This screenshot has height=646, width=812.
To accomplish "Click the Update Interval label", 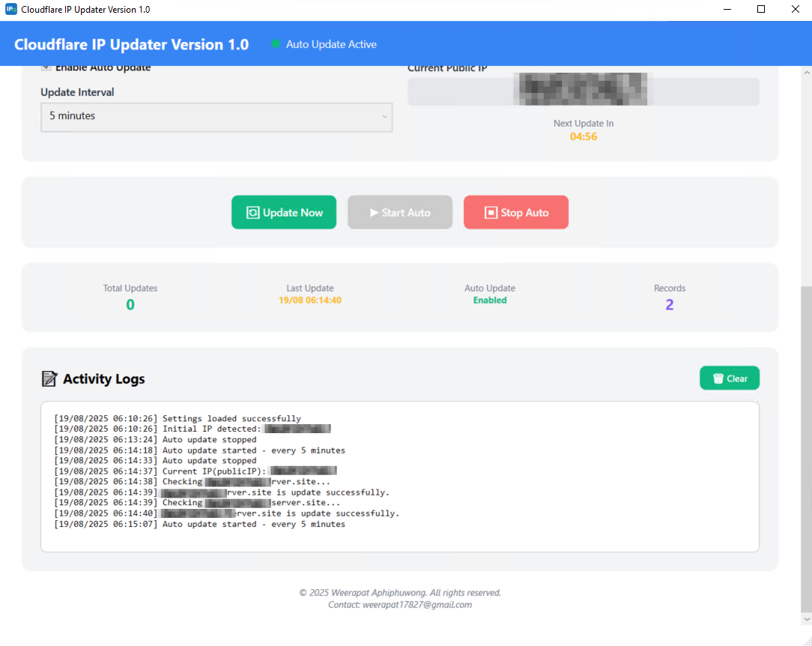I will tap(77, 92).
